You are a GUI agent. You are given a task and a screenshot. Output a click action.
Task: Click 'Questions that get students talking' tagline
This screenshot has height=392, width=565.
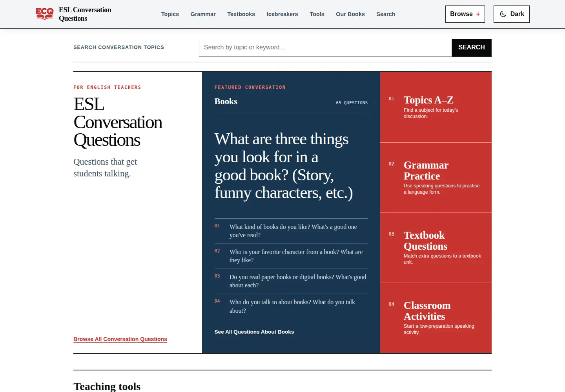(105, 168)
